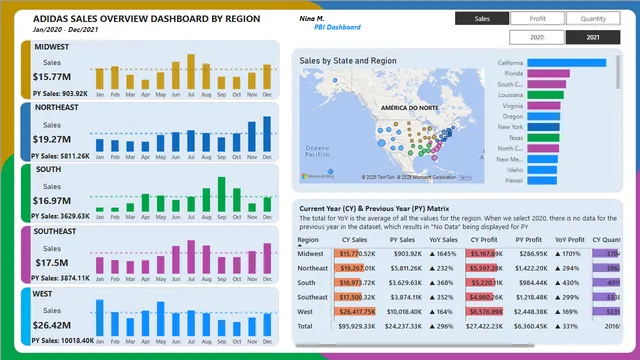Screen dimensions: 640x360
Task: Click the Midwest YoY Sales 1645% value
Action: tap(443, 253)
